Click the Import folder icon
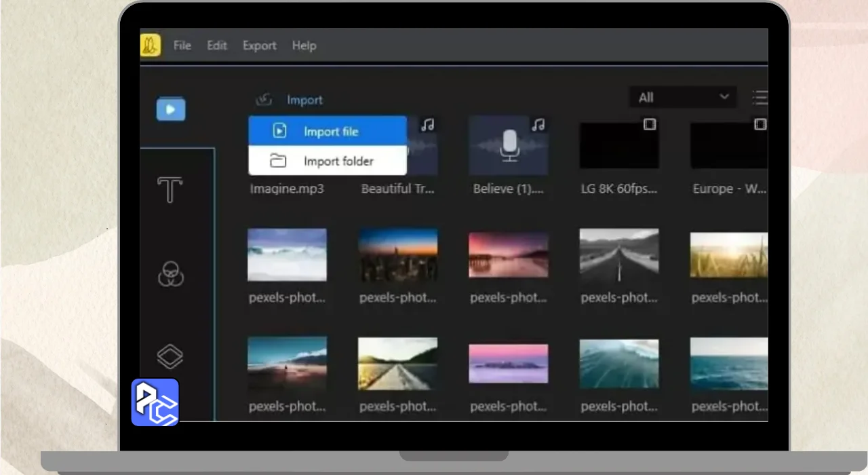This screenshot has width=868, height=475. (x=278, y=161)
